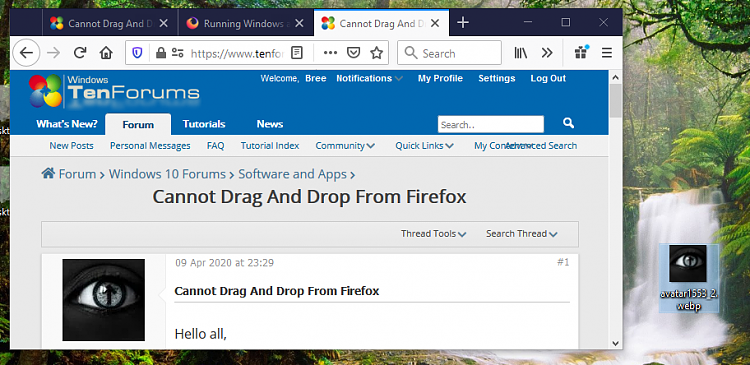Open site permissions icon in address bar
This screenshot has height=365, width=750.
tap(177, 53)
